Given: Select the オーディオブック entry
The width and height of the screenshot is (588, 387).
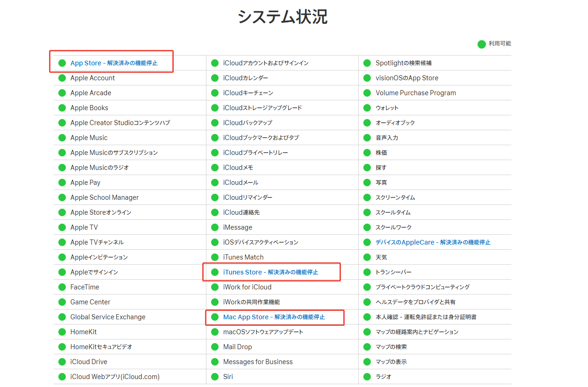Looking at the screenshot, I should (395, 123).
